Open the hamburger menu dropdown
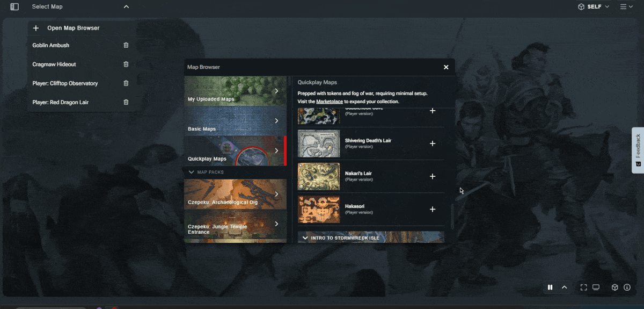644x309 pixels. 626,7
